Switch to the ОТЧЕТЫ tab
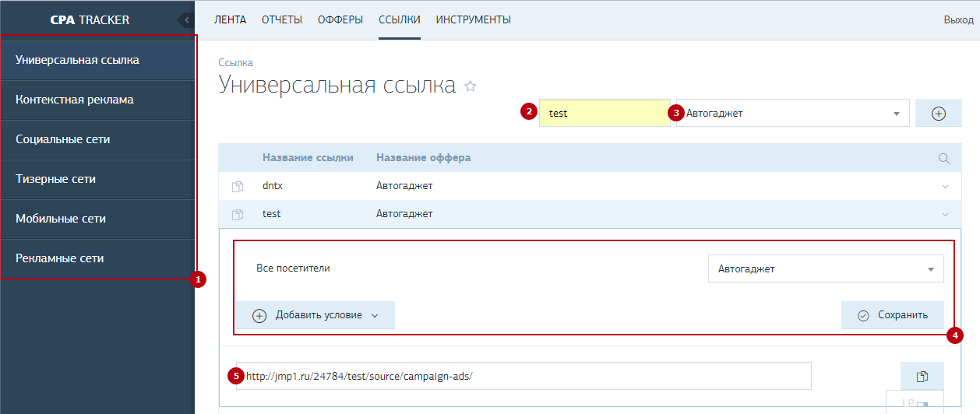 (x=282, y=20)
